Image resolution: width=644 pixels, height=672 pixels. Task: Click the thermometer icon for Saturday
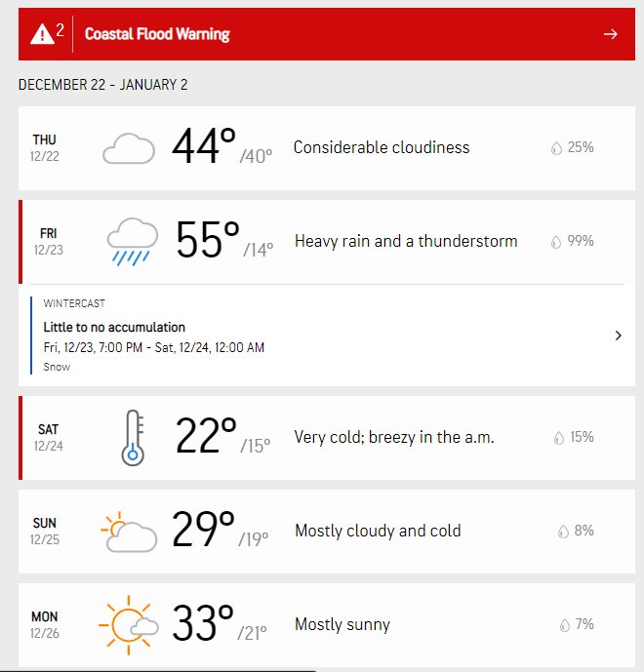coord(133,438)
